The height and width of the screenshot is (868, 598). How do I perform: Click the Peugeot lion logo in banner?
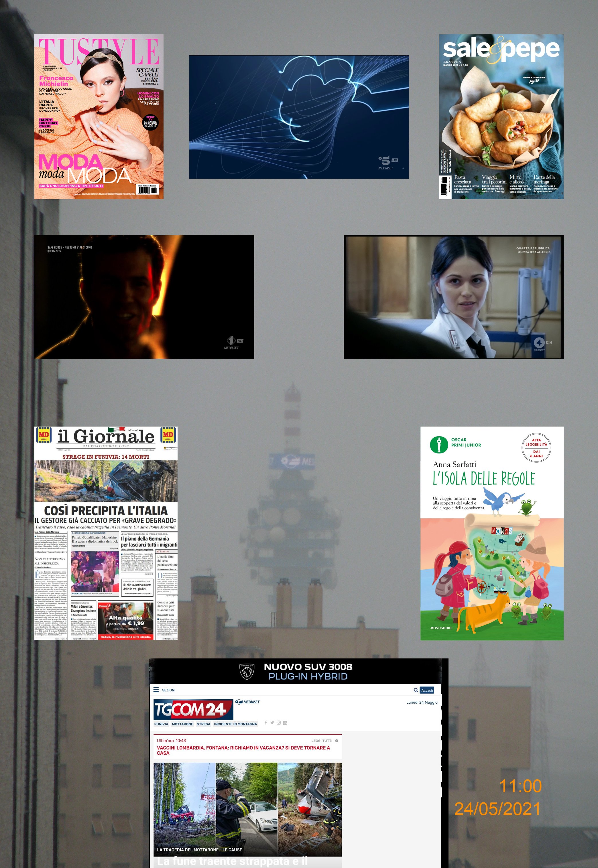click(247, 671)
